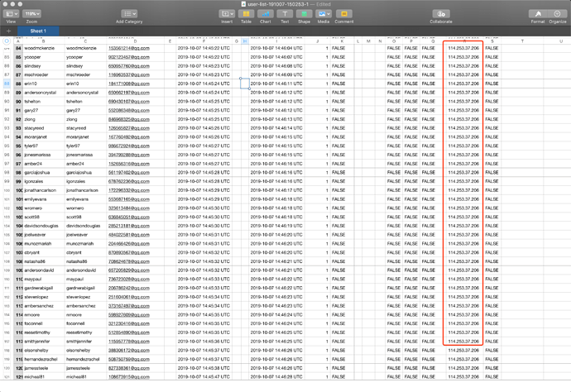Open the Format sidebar
571x392 pixels.
538,14
